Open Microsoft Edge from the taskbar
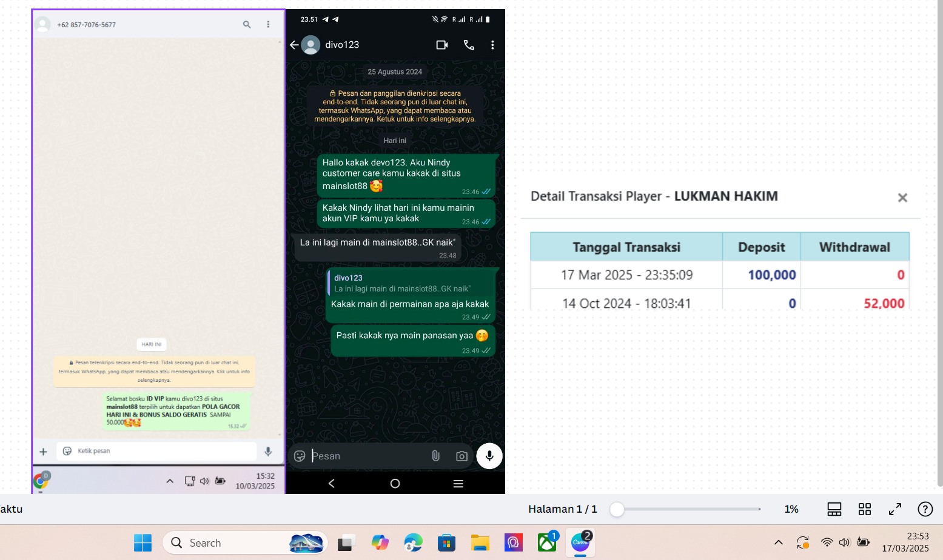This screenshot has height=560, width=943. [414, 543]
